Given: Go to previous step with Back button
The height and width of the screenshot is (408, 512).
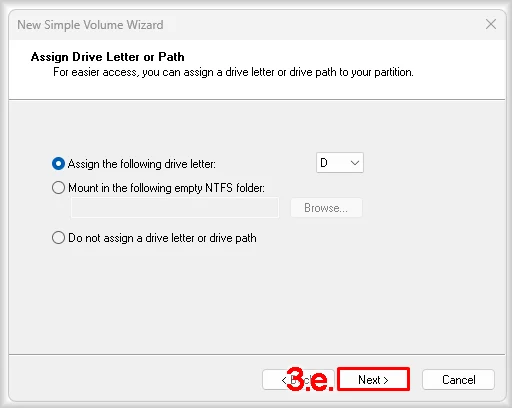Looking at the screenshot, I should pos(298,380).
